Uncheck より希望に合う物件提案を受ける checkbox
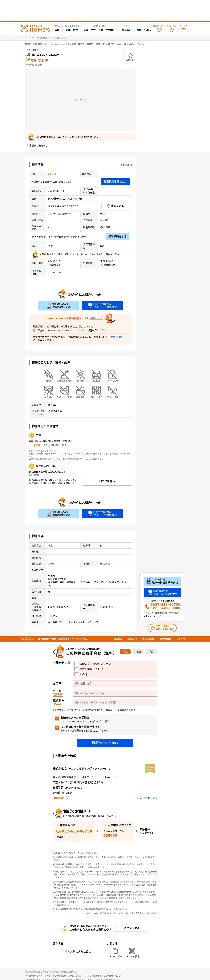The width and height of the screenshot is (210, 980). click(x=57, y=727)
